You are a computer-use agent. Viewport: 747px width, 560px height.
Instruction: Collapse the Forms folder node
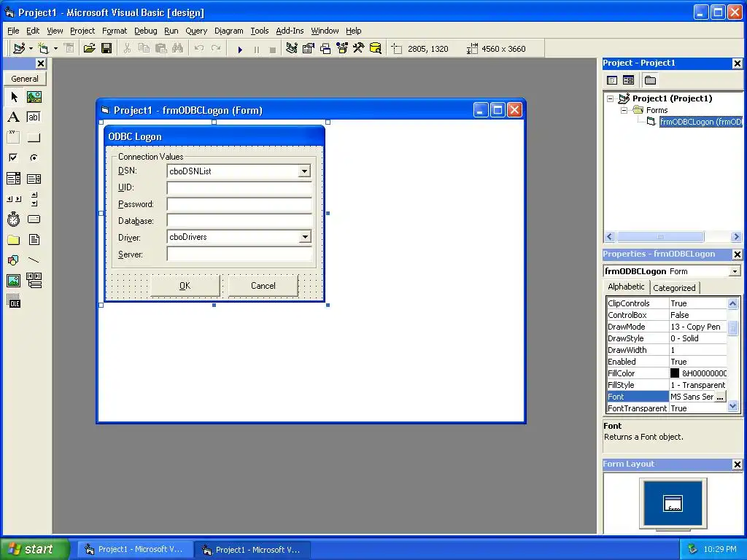tap(624, 110)
